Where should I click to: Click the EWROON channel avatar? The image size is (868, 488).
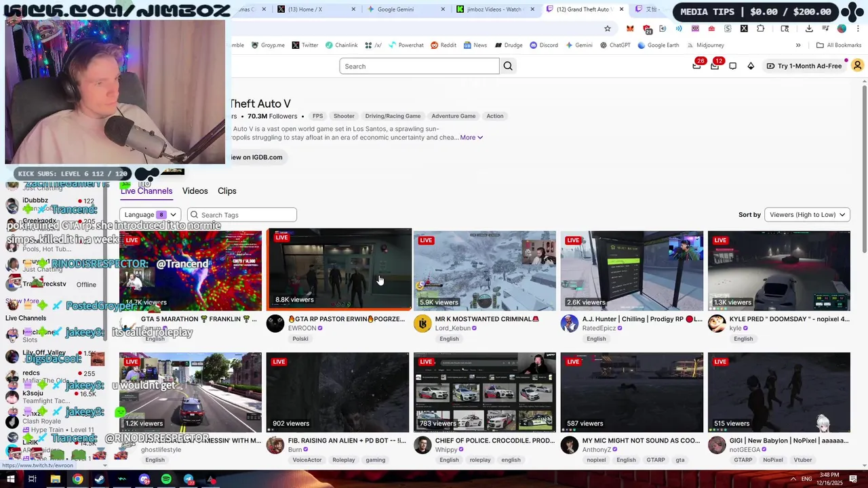click(x=275, y=323)
